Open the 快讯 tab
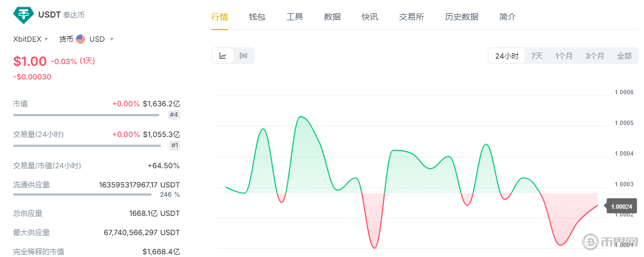This screenshot has height=257, width=644. pyautogui.click(x=369, y=17)
